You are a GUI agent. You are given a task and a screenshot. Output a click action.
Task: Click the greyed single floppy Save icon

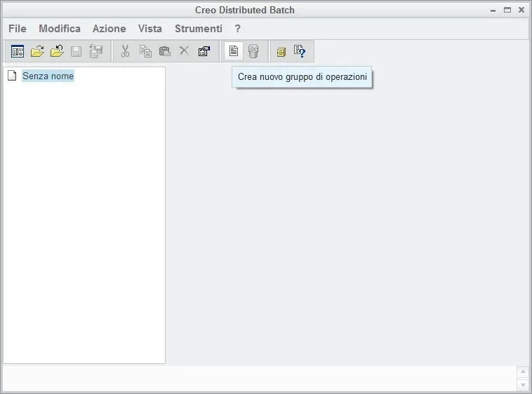point(76,51)
